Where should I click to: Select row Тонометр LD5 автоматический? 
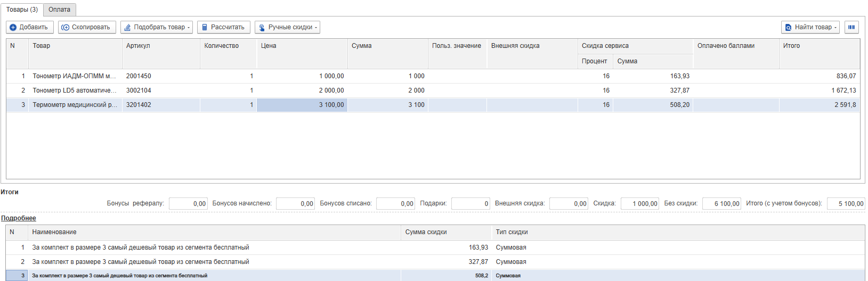point(433,90)
